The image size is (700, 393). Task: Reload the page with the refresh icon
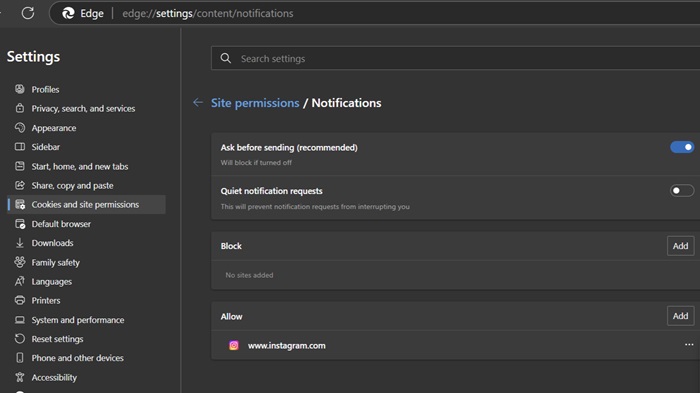28,13
